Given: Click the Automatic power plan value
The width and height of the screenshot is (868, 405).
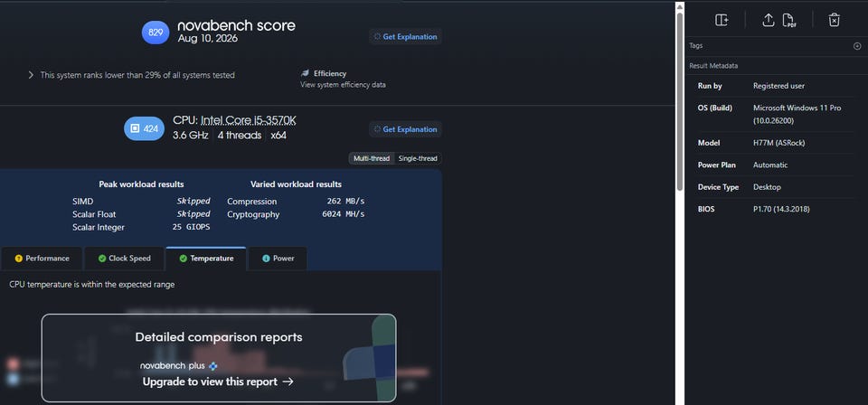Looking at the screenshot, I should [770, 165].
